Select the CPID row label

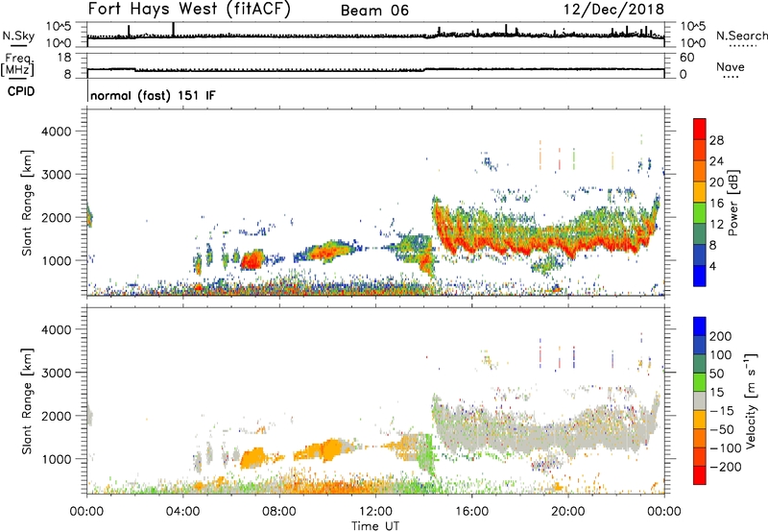[x=21, y=91]
